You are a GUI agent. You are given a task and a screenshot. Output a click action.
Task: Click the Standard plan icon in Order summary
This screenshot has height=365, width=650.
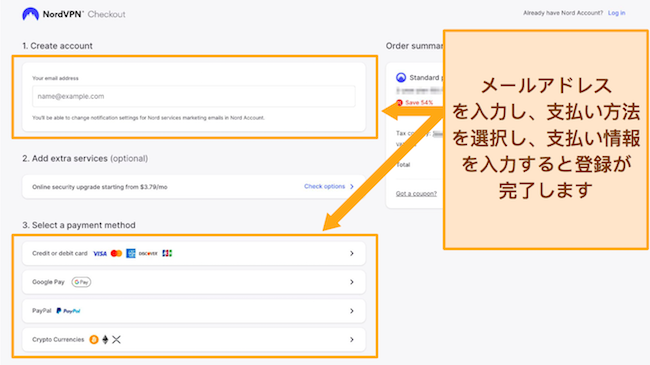tap(401, 78)
